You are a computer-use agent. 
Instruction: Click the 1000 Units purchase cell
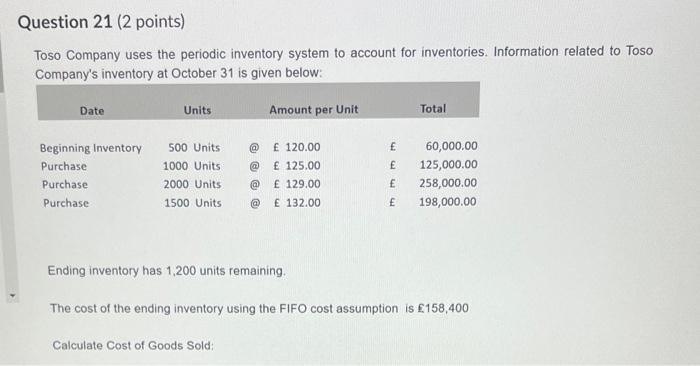192,166
